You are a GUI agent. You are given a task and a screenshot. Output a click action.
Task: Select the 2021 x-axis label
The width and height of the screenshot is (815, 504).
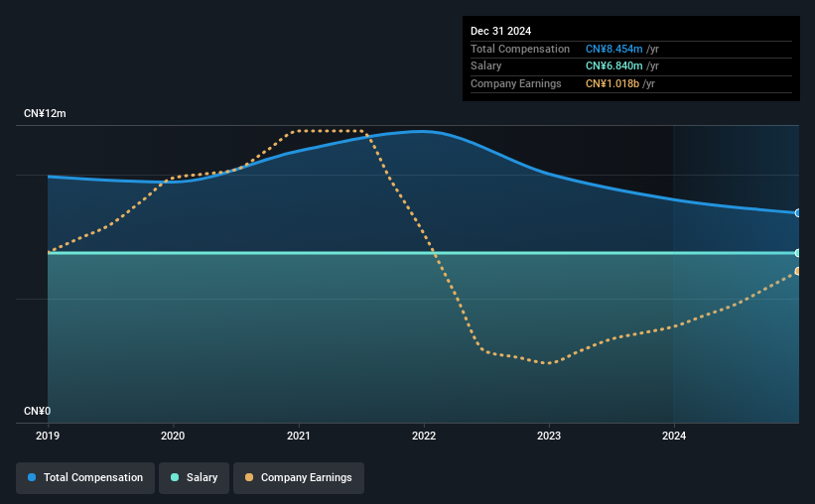[x=299, y=436]
